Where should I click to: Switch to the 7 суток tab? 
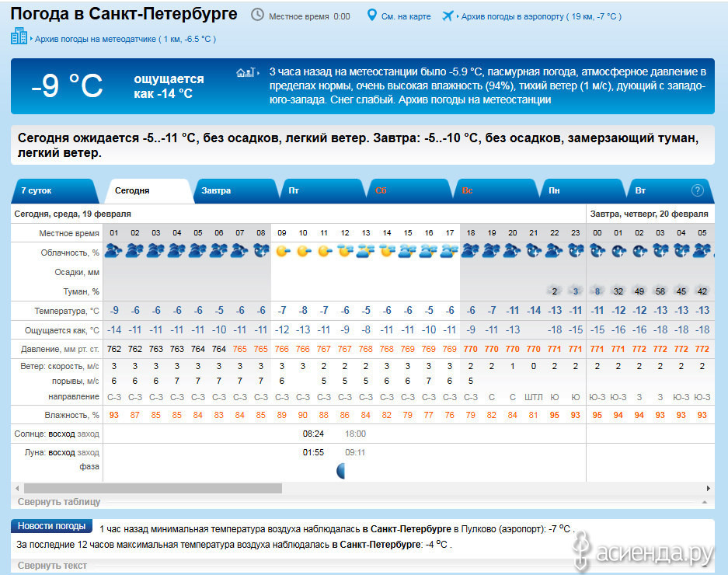[55, 190]
